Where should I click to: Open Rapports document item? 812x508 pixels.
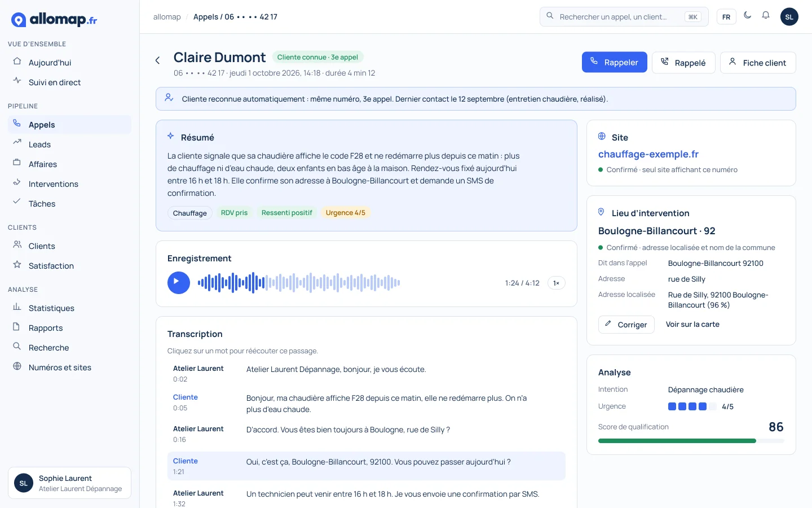click(x=69, y=328)
